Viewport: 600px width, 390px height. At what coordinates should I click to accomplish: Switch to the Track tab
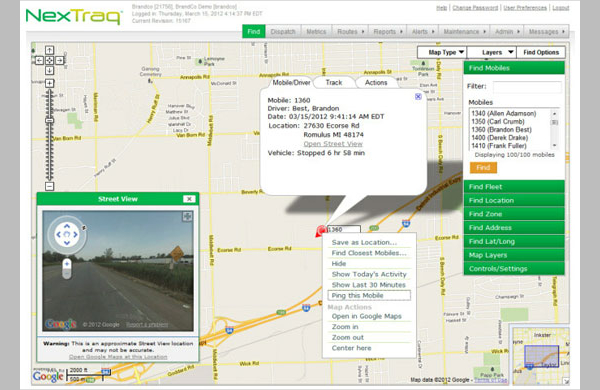coord(334,83)
